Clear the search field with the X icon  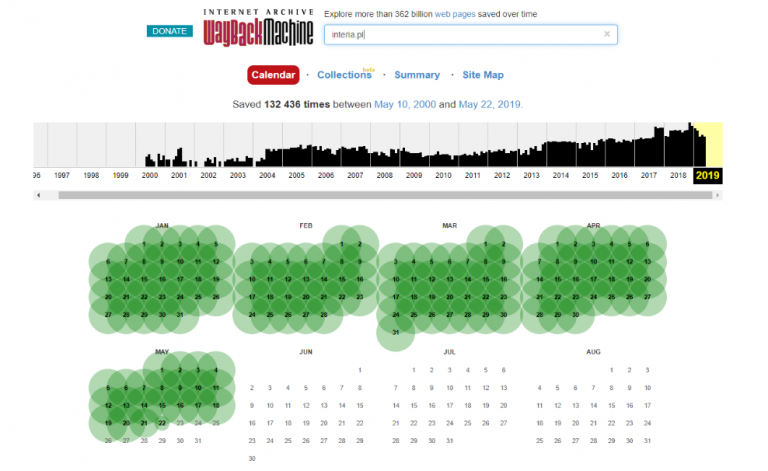(606, 34)
